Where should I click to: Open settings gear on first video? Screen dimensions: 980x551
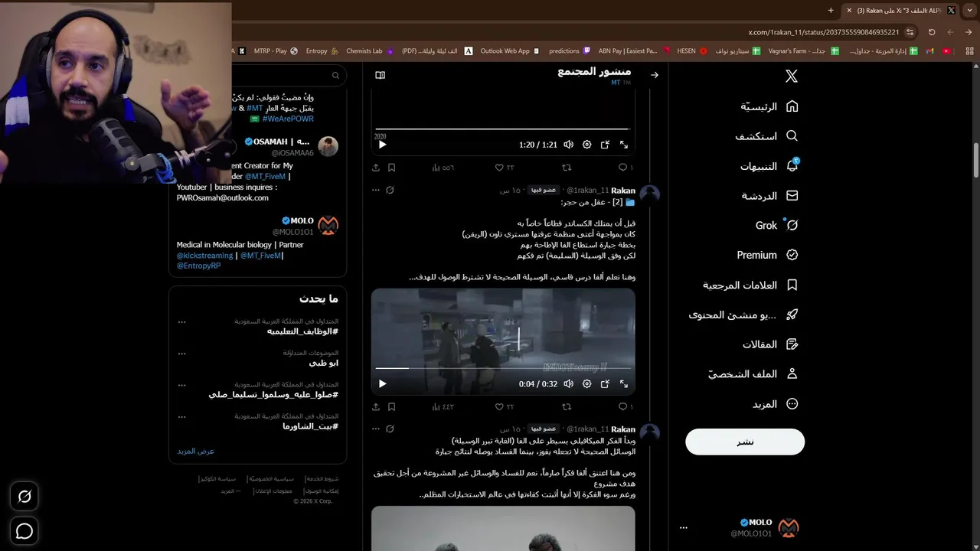click(x=586, y=145)
